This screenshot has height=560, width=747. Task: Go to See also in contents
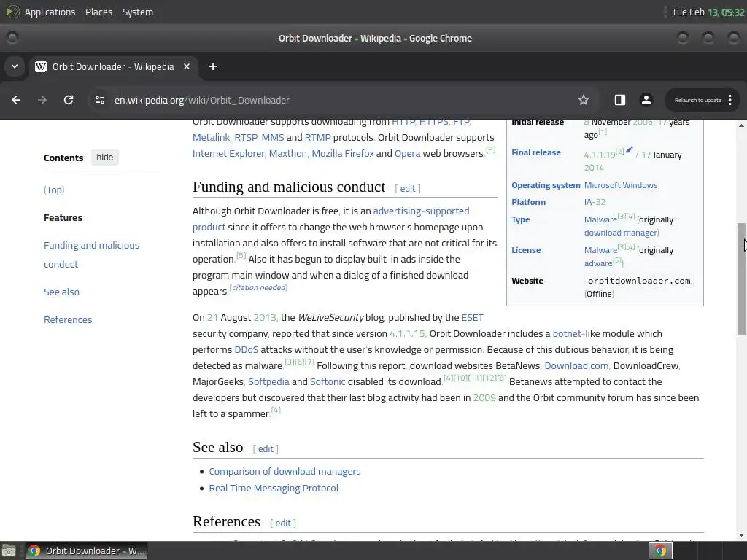pos(61,292)
